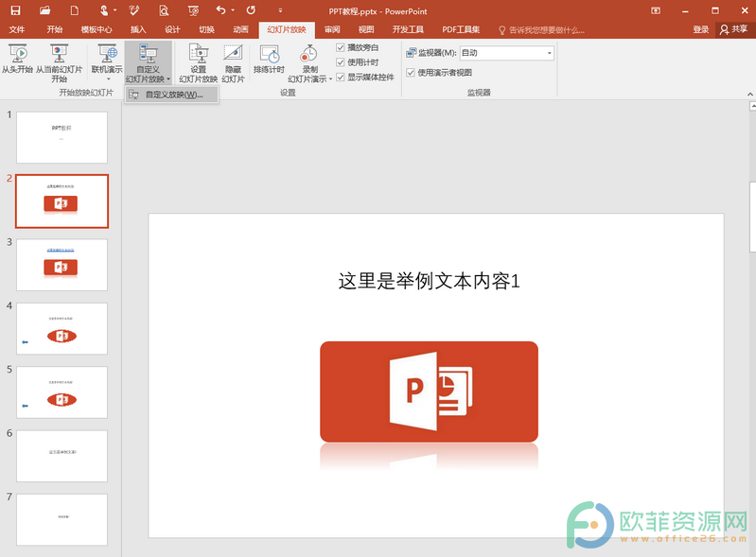The width and height of the screenshot is (756, 557).
Task: Switch to the 开发工具 ribbon tab
Action: tap(408, 30)
